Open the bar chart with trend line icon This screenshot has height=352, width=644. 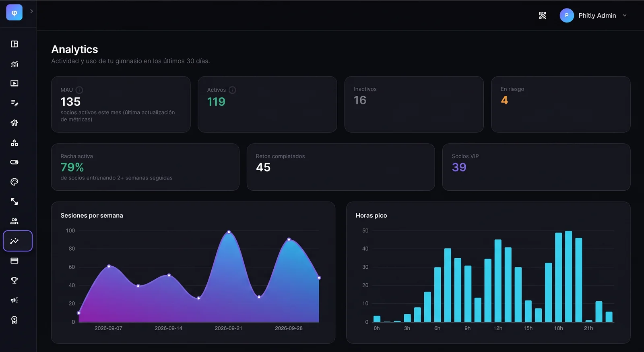[x=14, y=64]
